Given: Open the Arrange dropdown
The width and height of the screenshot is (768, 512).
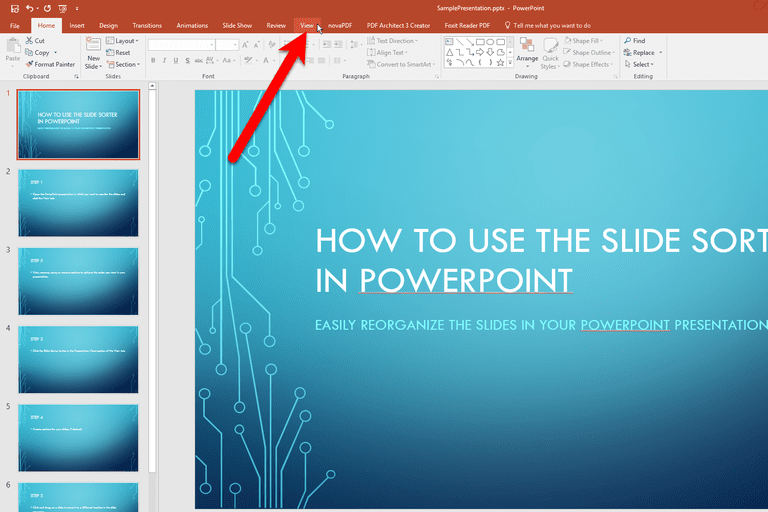Looking at the screenshot, I should [527, 52].
